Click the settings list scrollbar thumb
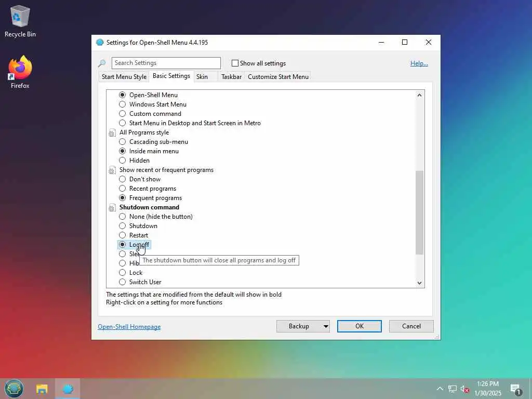 (x=419, y=212)
